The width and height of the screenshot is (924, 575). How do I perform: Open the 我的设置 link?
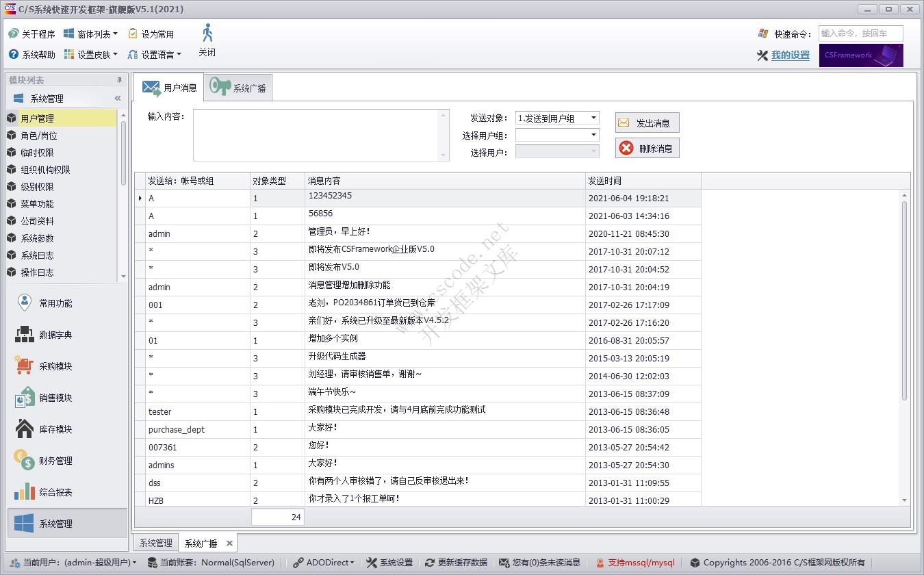tap(791, 55)
